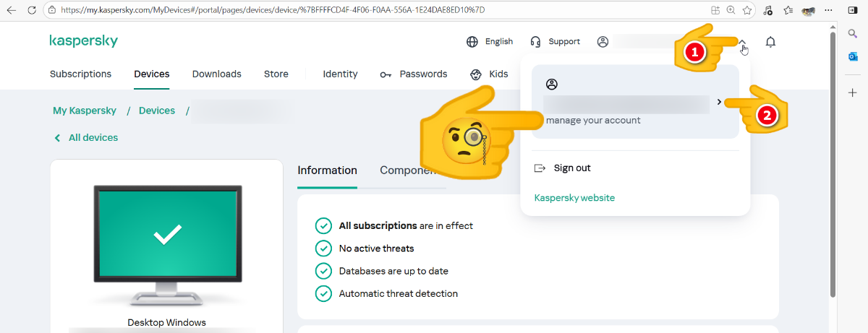Screen dimensions: 868x333
Task: Open the Kaspersky website link
Action: coord(574,198)
